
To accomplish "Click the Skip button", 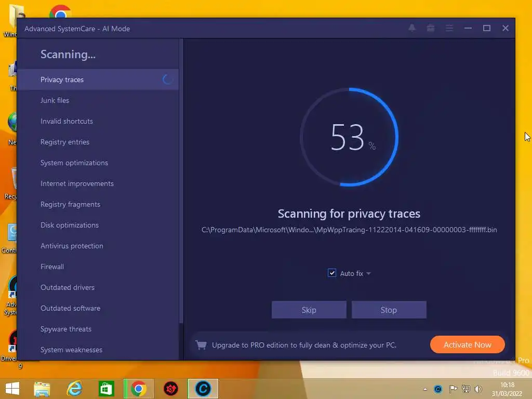I will tap(309, 310).
